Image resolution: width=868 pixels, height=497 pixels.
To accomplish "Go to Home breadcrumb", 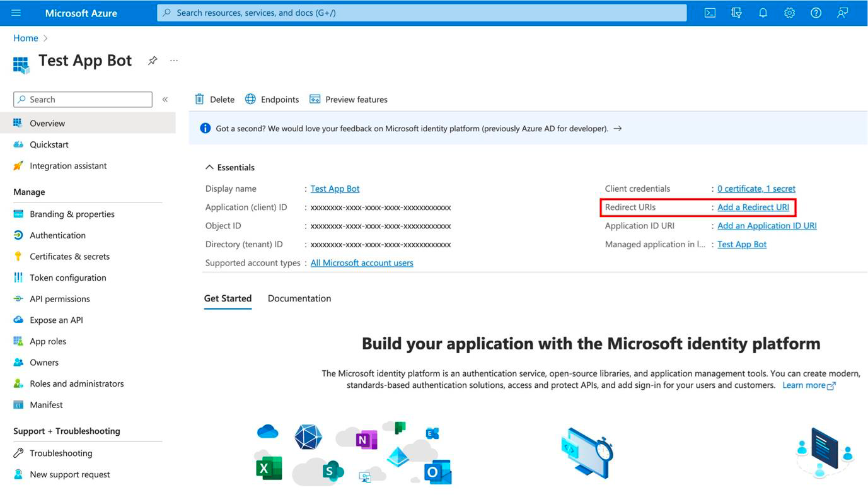I will (26, 38).
